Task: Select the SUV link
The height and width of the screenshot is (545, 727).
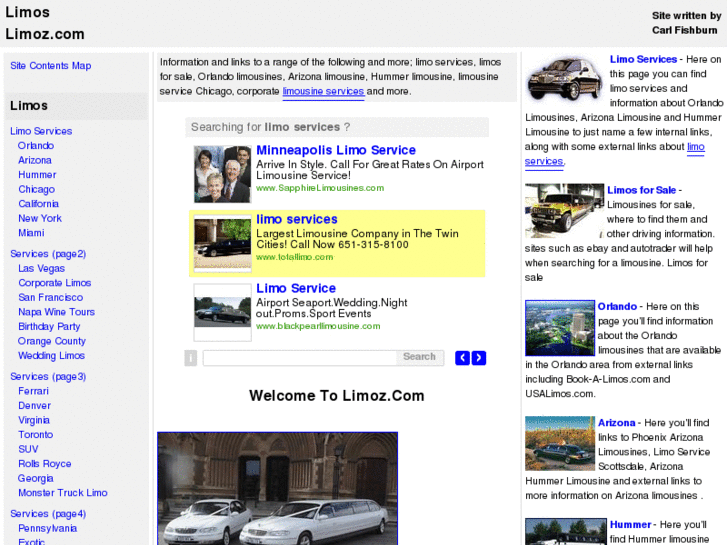Action: coord(28,449)
